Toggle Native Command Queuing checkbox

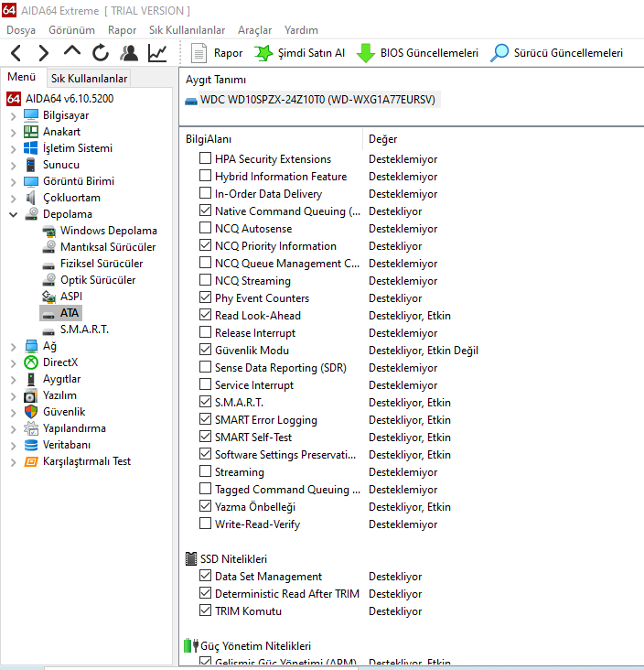[206, 211]
